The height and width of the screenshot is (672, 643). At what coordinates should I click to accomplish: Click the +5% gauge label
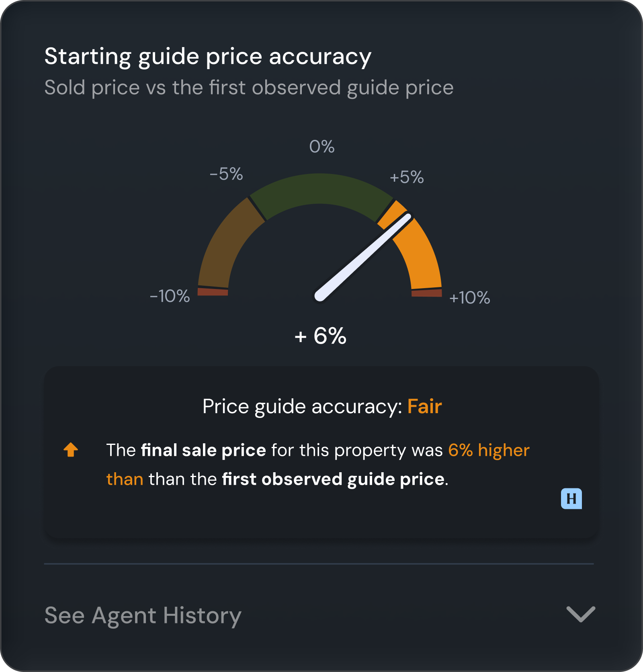407,176
